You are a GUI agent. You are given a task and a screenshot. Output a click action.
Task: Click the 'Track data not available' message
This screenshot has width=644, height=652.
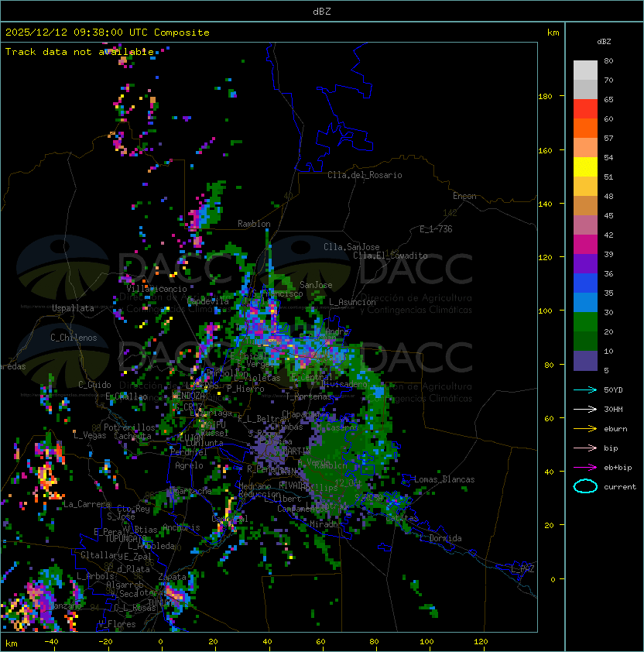[x=80, y=52]
